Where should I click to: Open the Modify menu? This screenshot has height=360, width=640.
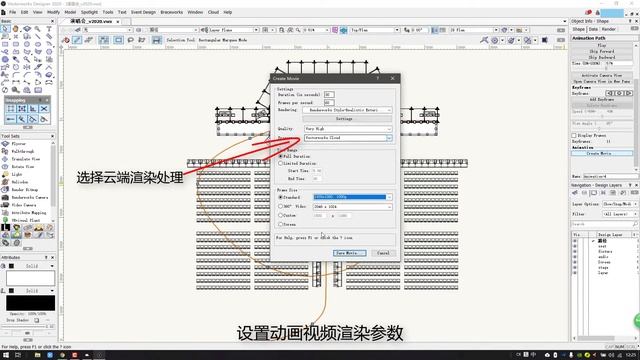(53, 12)
